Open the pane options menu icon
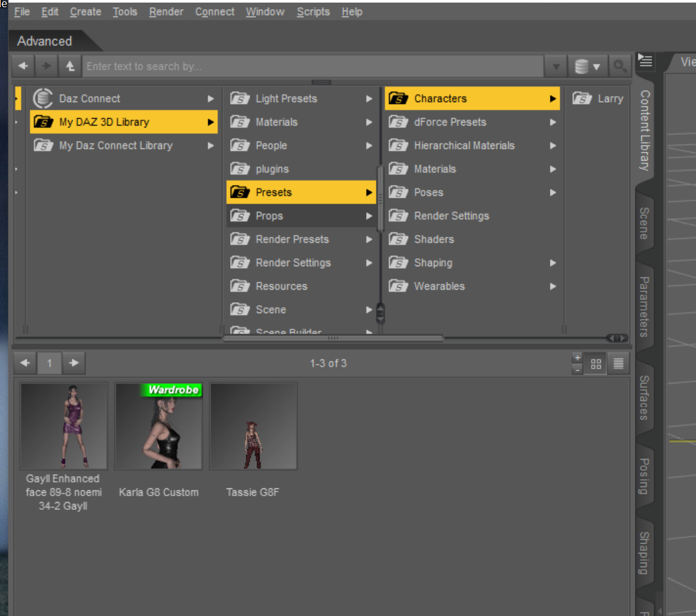Screen dimensions: 696x616 (x=645, y=60)
